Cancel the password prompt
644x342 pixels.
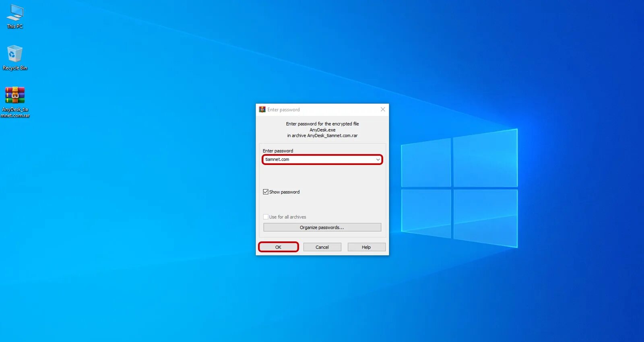click(322, 247)
